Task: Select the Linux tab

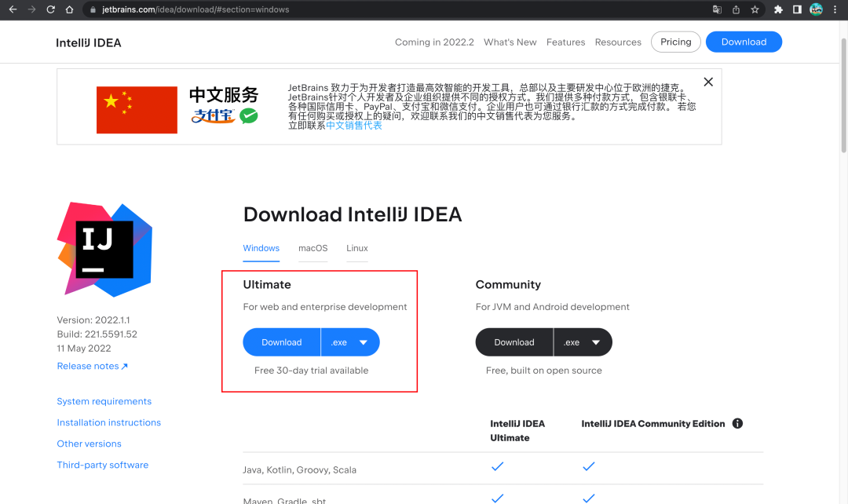Action: click(357, 248)
